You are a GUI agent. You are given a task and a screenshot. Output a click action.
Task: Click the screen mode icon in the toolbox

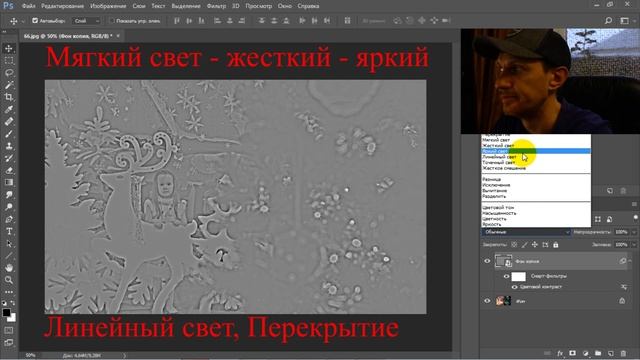(9, 342)
